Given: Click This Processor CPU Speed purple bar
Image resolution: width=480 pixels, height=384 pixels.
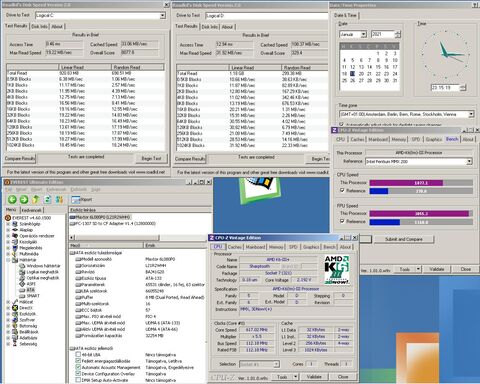Looking at the screenshot, I should 406,183.
